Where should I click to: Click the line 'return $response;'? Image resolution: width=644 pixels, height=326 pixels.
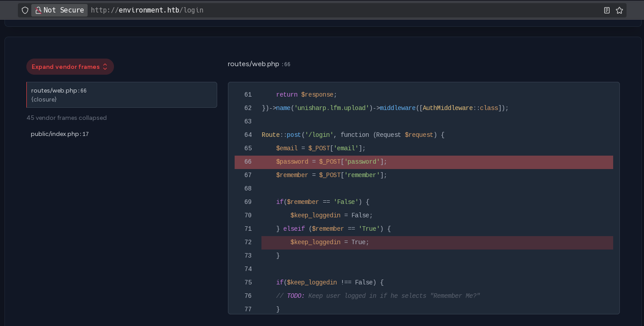[306, 95]
